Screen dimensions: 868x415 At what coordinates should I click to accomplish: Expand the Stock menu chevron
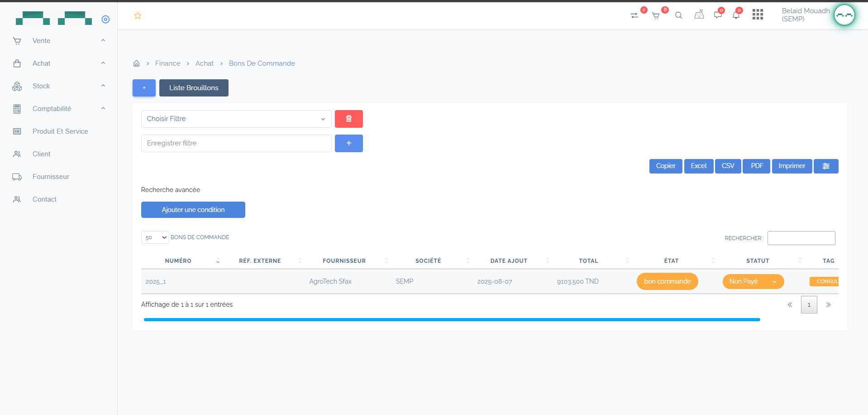103,86
